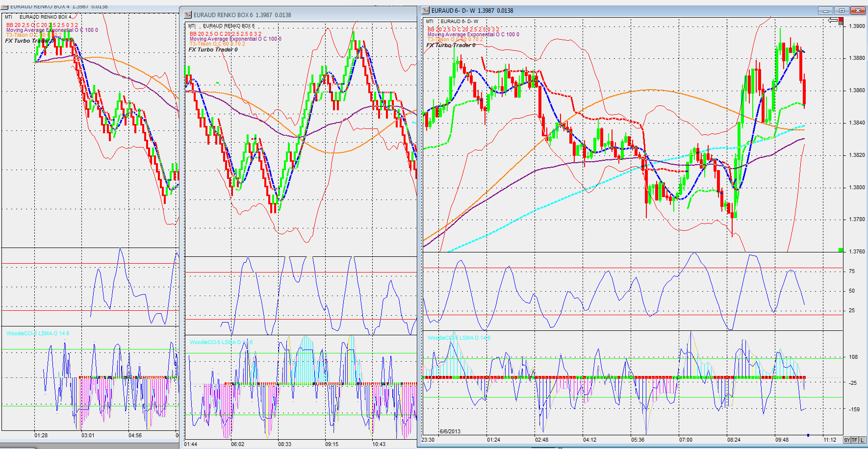Click FX Turbo Trader 0 in the 6- D- W chart
Image resolution: width=868 pixels, height=449 pixels.
tap(451, 45)
